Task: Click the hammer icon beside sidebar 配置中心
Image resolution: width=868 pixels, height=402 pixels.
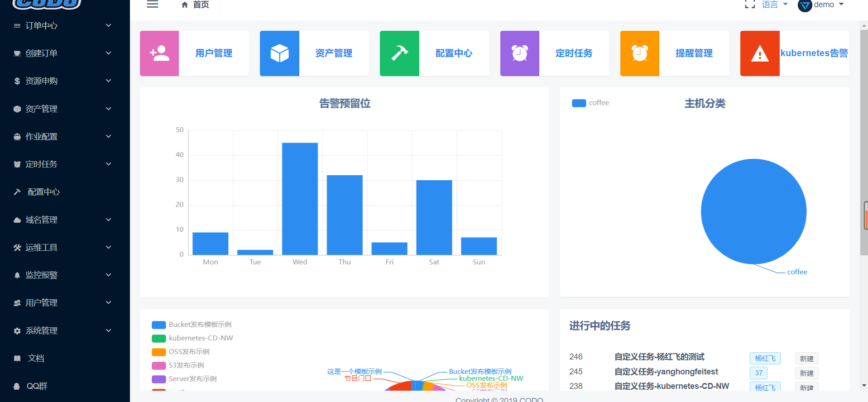Action: pyautogui.click(x=17, y=192)
